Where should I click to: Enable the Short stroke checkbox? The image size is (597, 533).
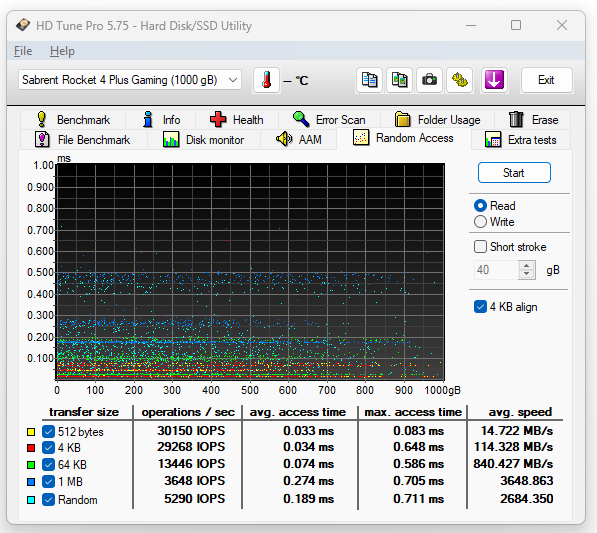click(480, 247)
